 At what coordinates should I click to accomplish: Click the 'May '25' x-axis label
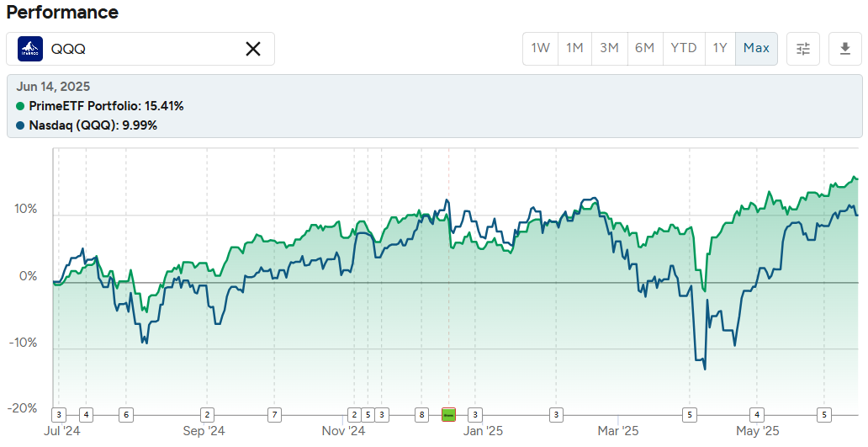pyautogui.click(x=757, y=431)
